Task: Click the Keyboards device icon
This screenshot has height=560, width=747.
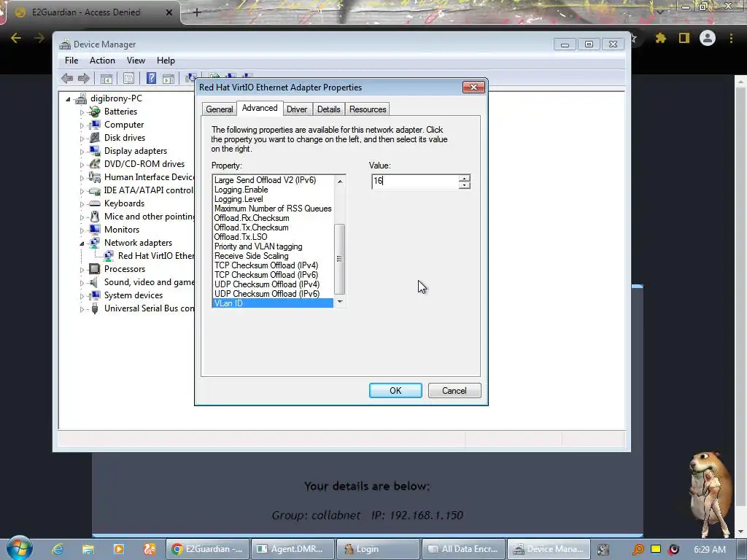Action: click(95, 203)
